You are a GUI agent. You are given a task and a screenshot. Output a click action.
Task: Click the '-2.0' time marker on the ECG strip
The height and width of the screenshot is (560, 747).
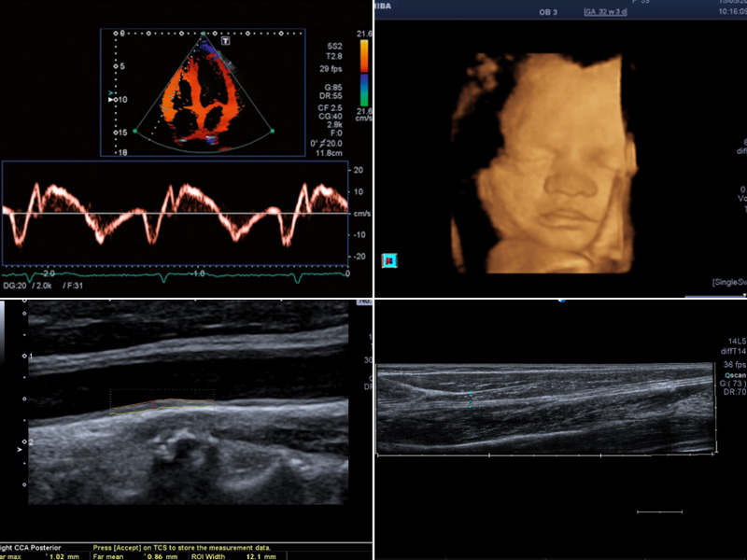pos(49,273)
